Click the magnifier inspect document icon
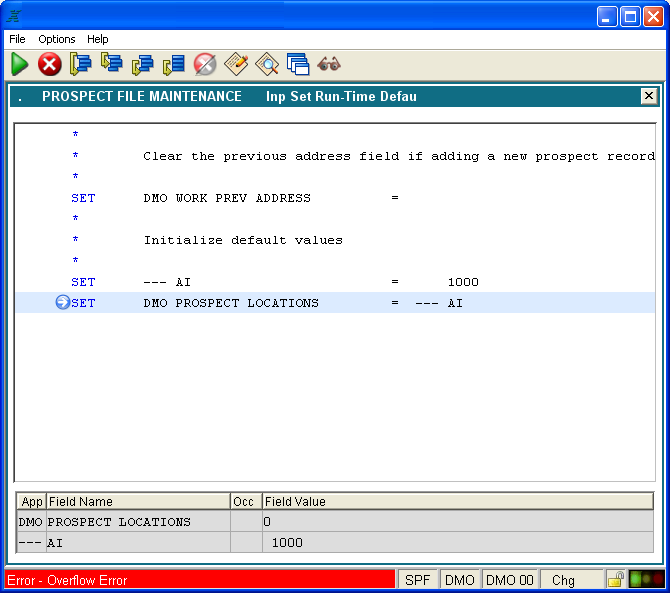The width and height of the screenshot is (670, 593). pos(267,64)
